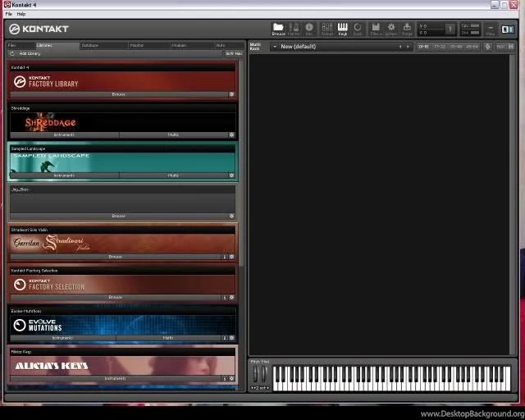Image resolution: width=525 pixels, height=420 pixels.
Task: Open the Options gear in top toolbar
Action: [x=390, y=30]
